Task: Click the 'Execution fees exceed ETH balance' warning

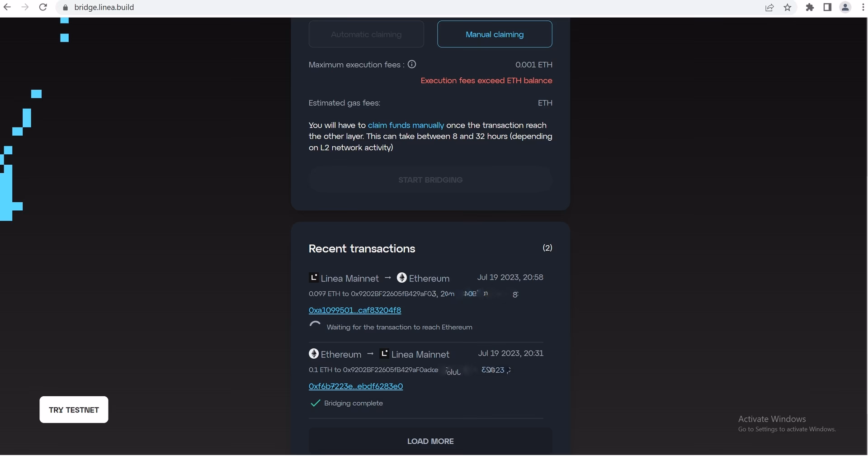Action: [486, 81]
